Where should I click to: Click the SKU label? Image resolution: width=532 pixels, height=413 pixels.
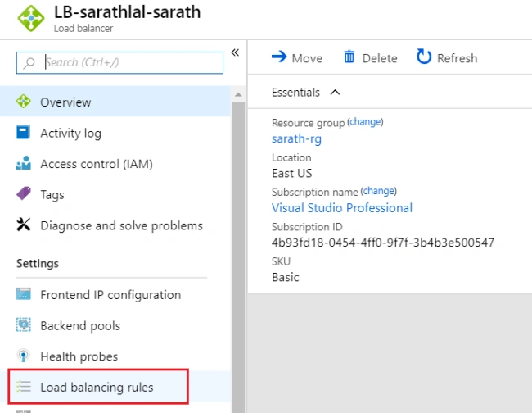281,261
